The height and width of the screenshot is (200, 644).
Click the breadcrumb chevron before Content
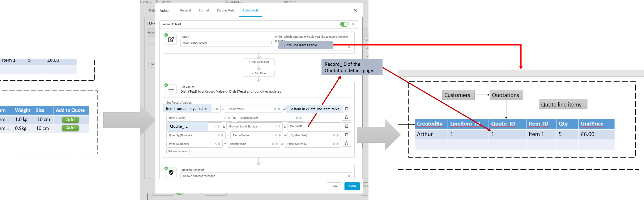157,2
